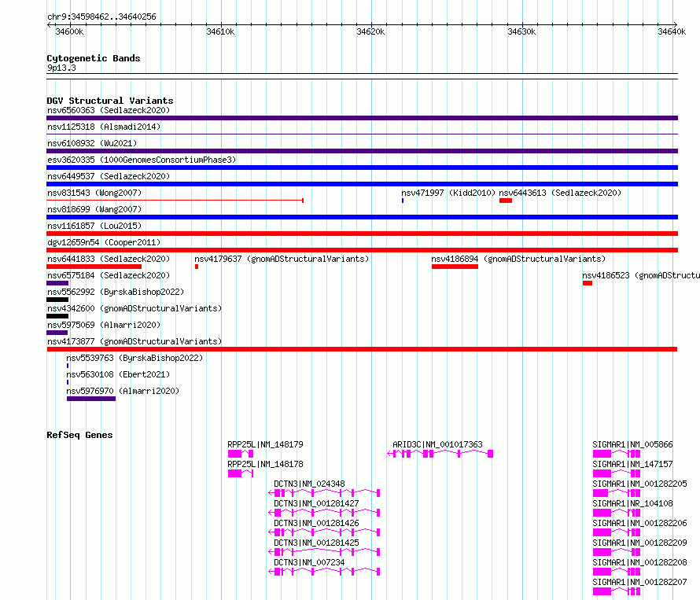Click the SIGMAR1|NM_005866 transcript label
The image size is (700, 600).
[632, 444]
